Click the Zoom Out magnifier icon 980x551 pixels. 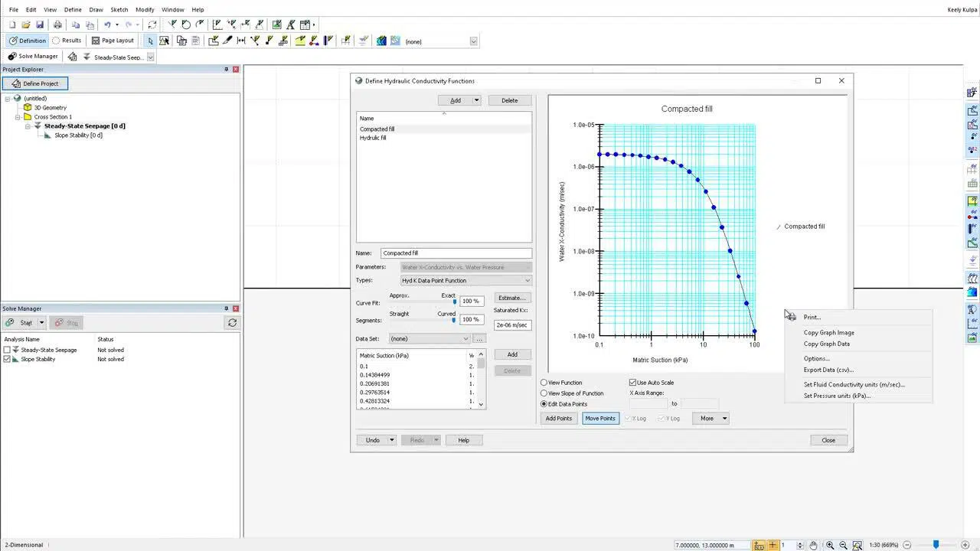(x=844, y=545)
